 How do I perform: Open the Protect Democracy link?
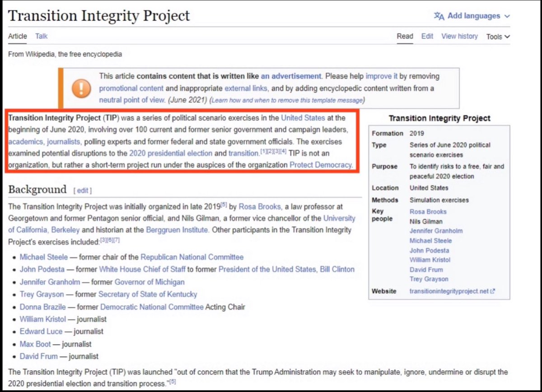320,165
